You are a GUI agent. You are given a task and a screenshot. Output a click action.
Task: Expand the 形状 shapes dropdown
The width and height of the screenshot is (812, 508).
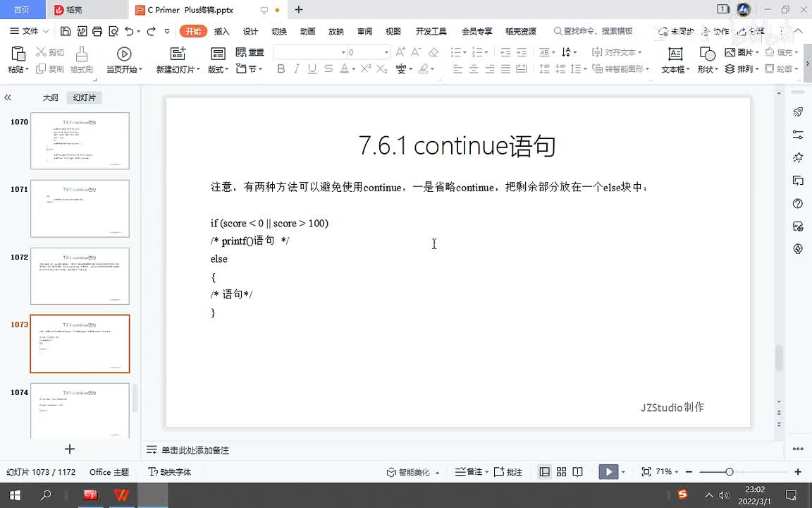[x=708, y=69]
